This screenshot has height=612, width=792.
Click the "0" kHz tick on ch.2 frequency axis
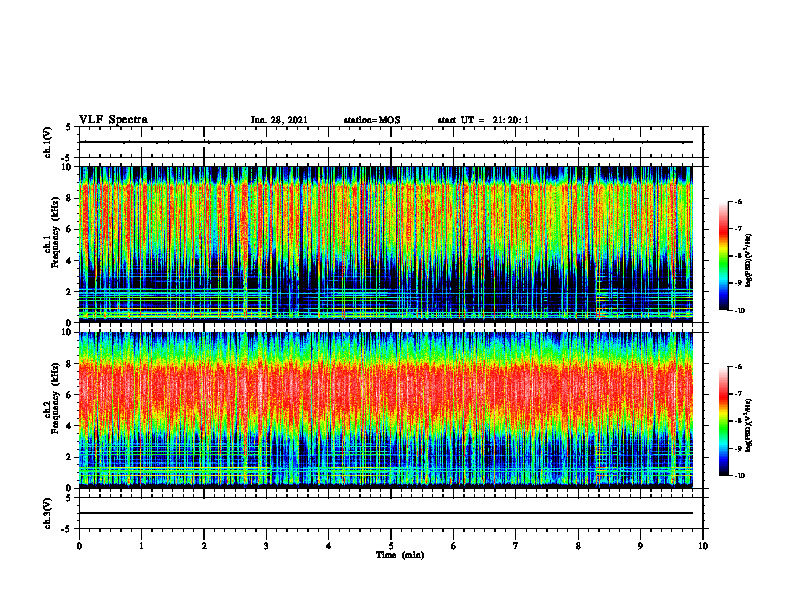tap(70, 488)
